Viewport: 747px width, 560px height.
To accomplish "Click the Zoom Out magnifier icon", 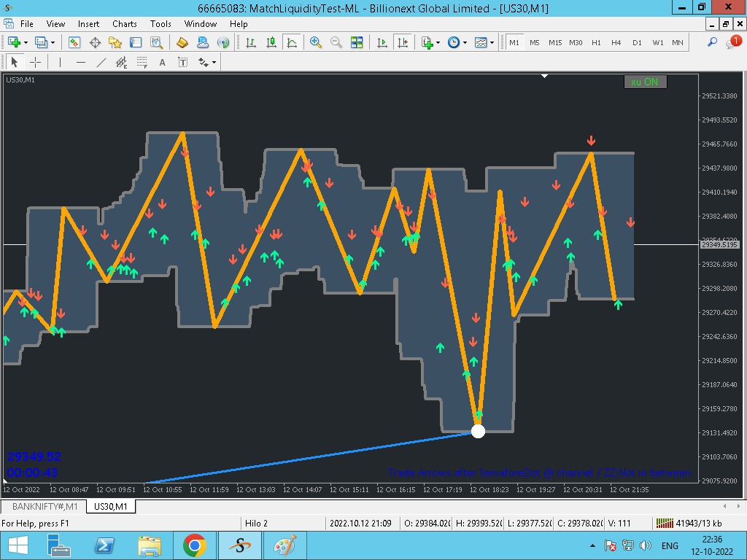I will 336,42.
